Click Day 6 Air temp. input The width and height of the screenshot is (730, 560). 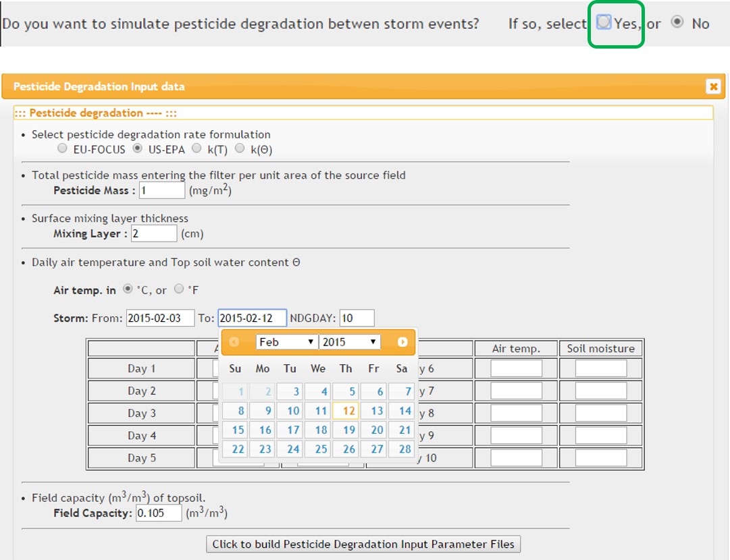pos(517,368)
